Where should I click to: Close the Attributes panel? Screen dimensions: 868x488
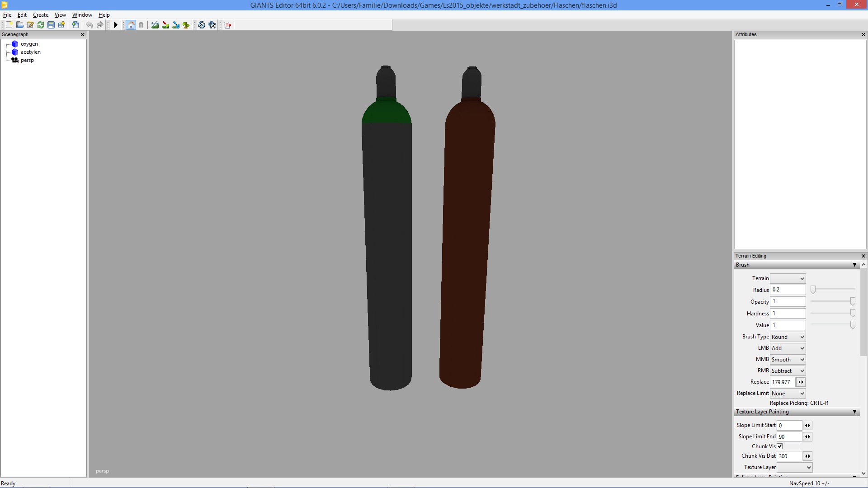tap(863, 34)
